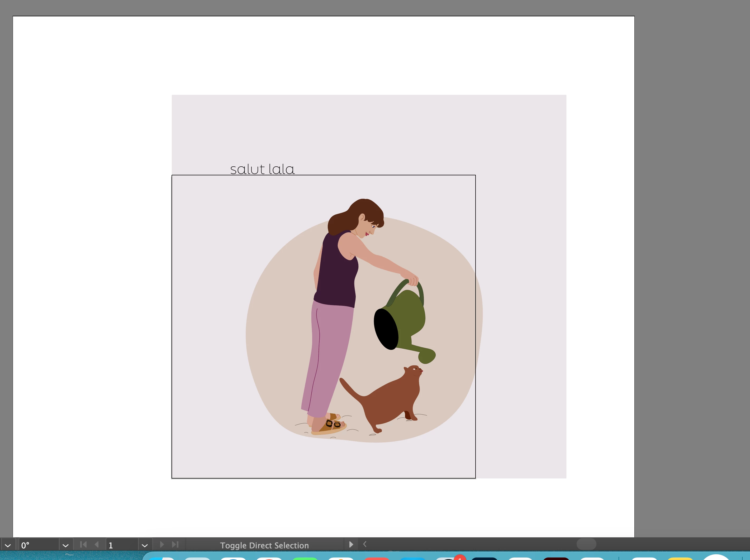Click the horizontal scrollbar thumb
The width and height of the screenshot is (750, 560).
(586, 544)
